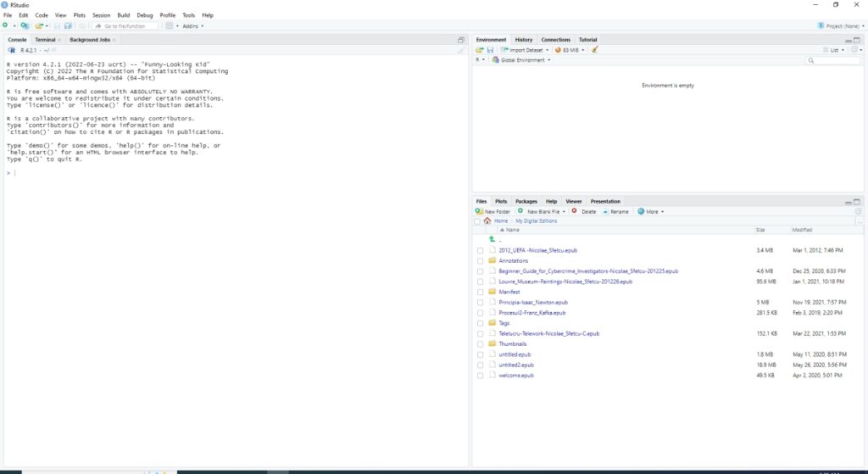Check the box for Procesul2-Franz_Kafka epub
Viewport: 868px width, 474px height.
[x=480, y=313]
